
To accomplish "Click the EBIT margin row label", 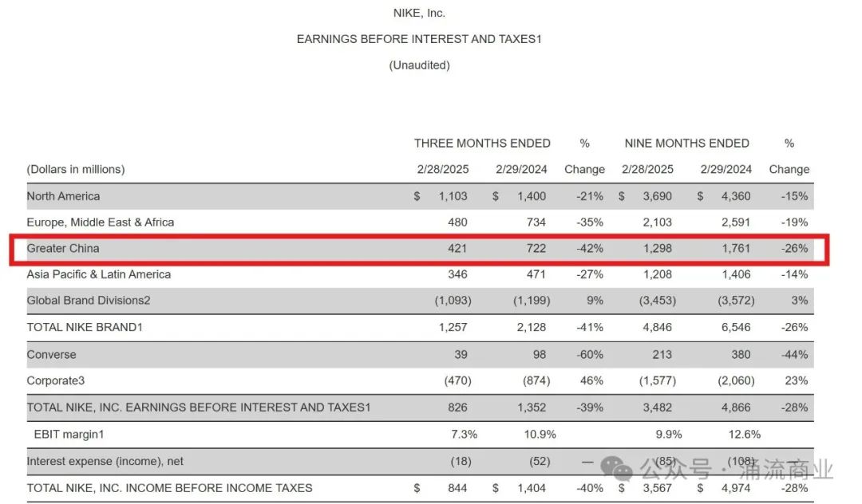I will [x=69, y=435].
